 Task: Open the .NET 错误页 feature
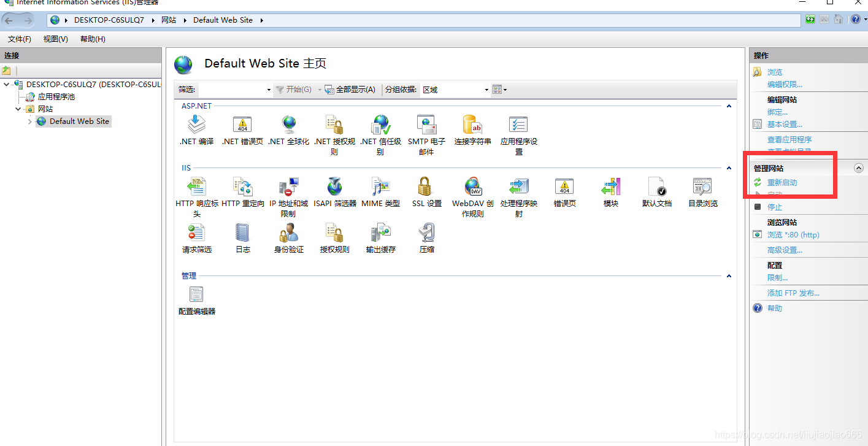(242, 130)
